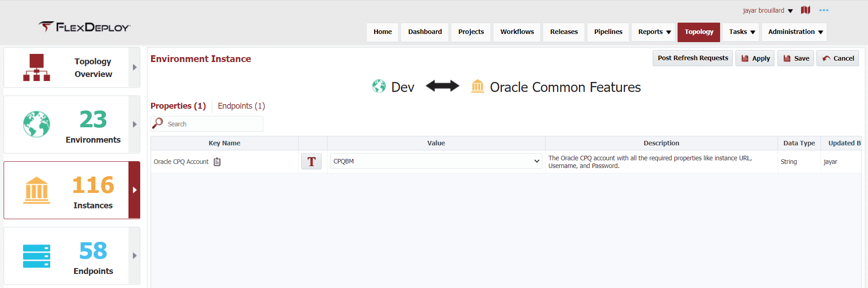The width and height of the screenshot is (868, 288).
Task: Switch to the Properties (1) tab
Action: 178,106
